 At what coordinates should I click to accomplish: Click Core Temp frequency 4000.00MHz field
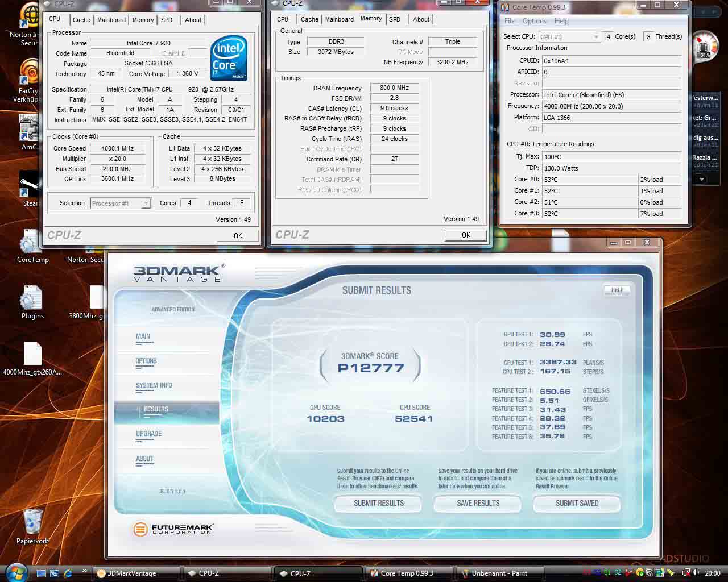611,106
